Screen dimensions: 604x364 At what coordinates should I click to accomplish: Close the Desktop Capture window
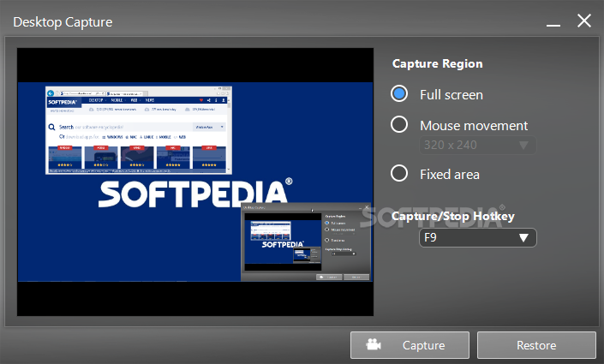click(x=584, y=21)
